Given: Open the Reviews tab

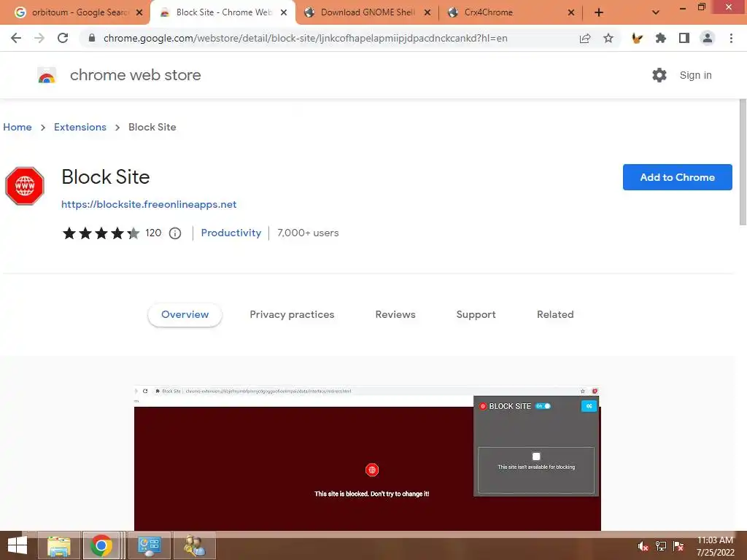Looking at the screenshot, I should [395, 315].
